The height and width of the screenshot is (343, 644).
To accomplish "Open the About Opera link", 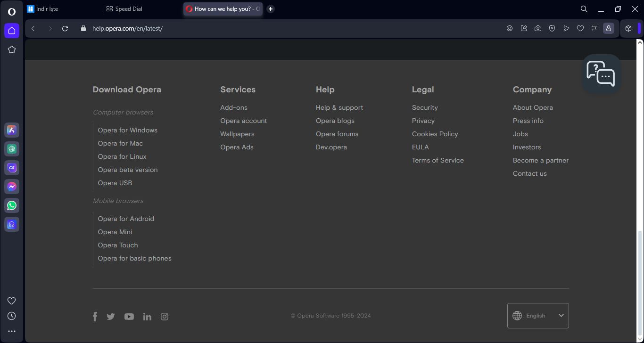I will tap(533, 107).
